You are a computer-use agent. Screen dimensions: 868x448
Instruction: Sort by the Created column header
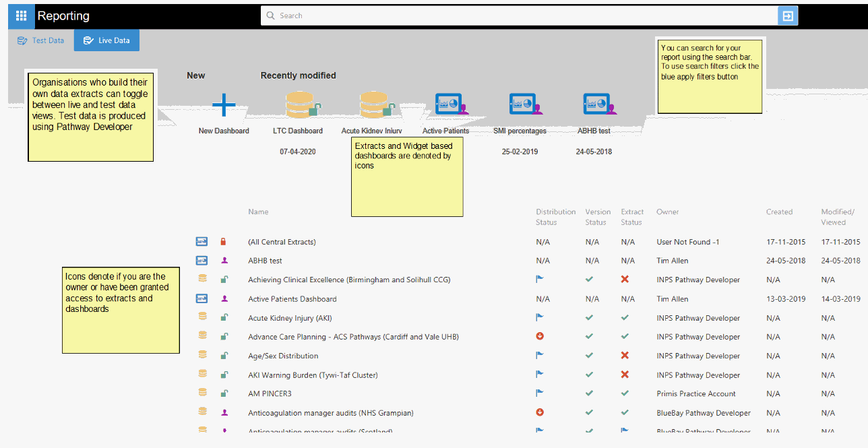(x=779, y=212)
